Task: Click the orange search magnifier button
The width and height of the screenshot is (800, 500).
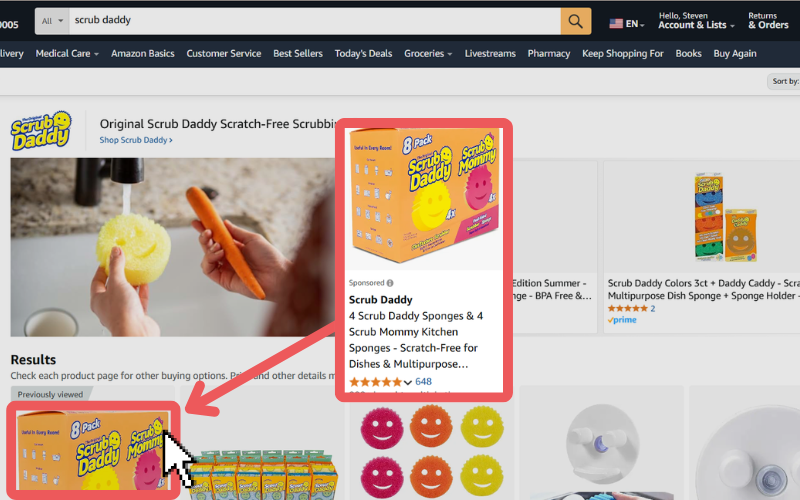Action: 576,21
